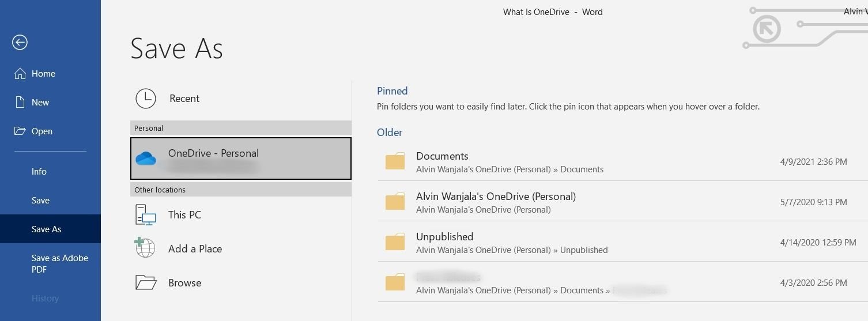Select Save As menu item

tap(46, 229)
